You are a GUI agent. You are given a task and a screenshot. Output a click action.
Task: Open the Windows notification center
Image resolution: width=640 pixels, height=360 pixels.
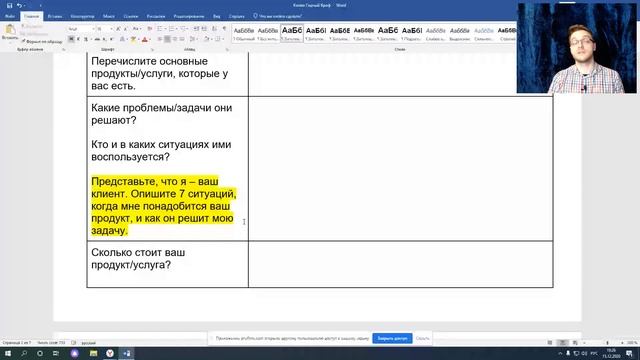(x=629, y=353)
